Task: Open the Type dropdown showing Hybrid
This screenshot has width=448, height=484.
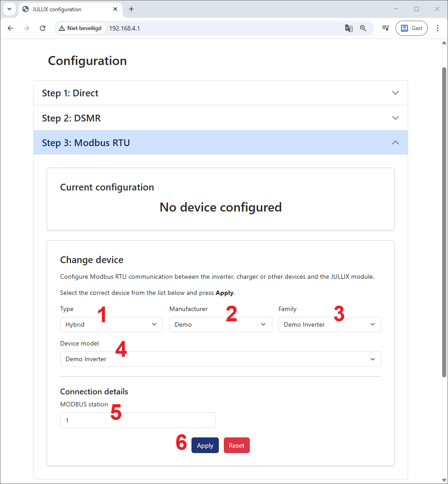Action: (111, 324)
